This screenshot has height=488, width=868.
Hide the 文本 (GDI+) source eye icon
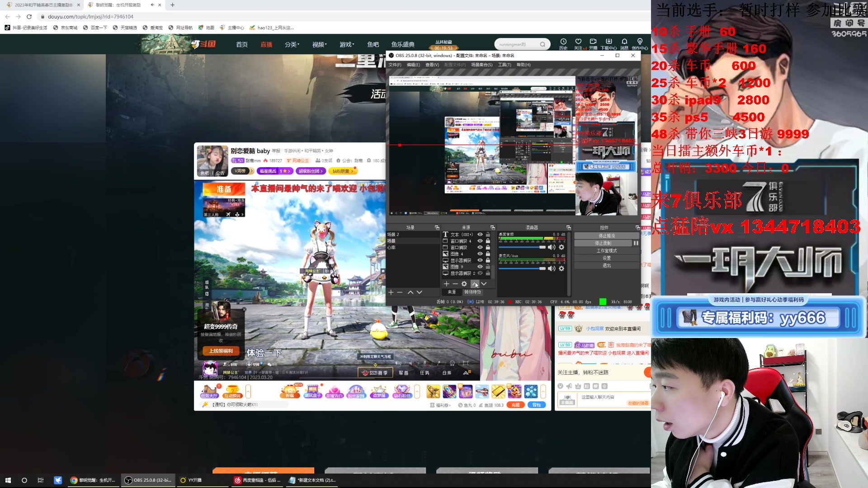point(480,235)
